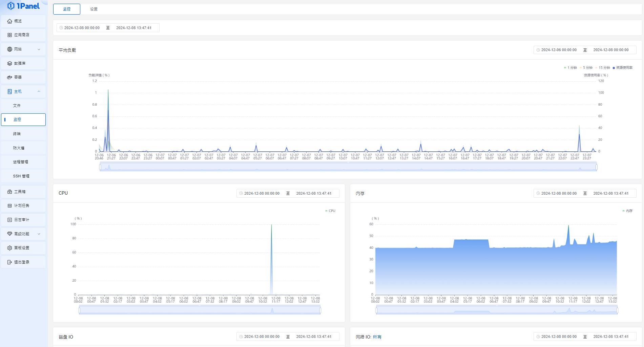Click the 内存 panel start time field
This screenshot has height=347, width=644.
(x=559, y=193)
